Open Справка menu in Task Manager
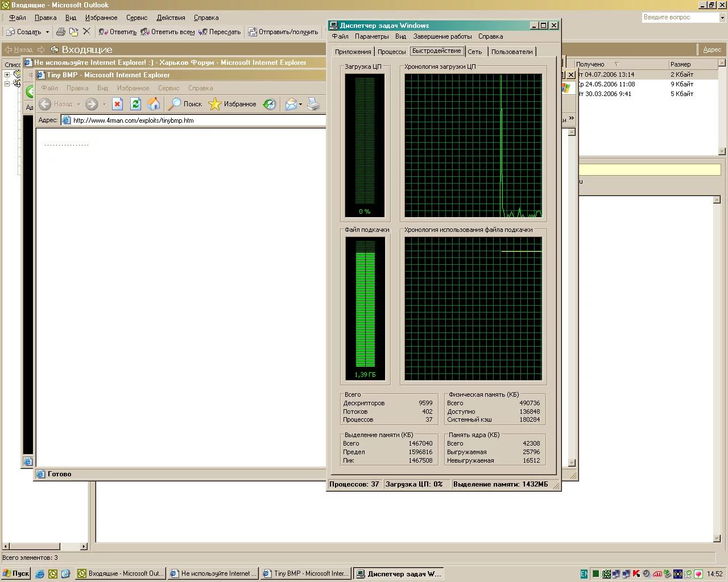728x582 pixels. pyautogui.click(x=490, y=36)
